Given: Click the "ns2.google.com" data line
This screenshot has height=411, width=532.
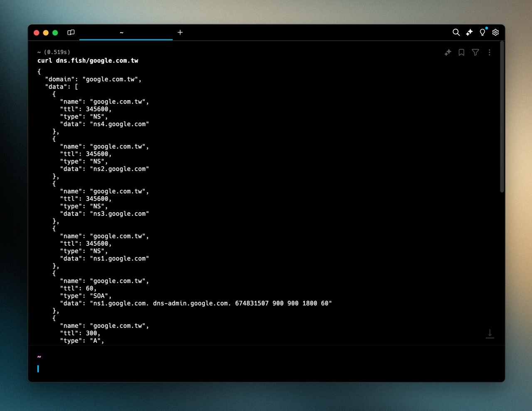Looking at the screenshot, I should point(104,169).
